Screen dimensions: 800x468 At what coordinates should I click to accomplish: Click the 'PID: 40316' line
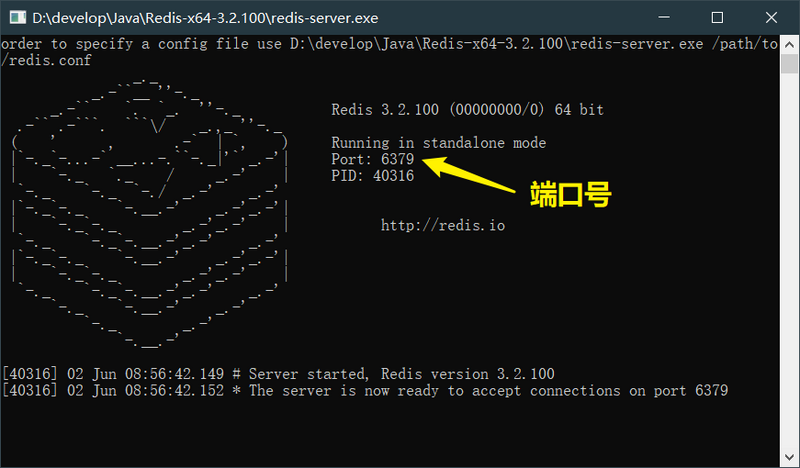[x=372, y=176]
